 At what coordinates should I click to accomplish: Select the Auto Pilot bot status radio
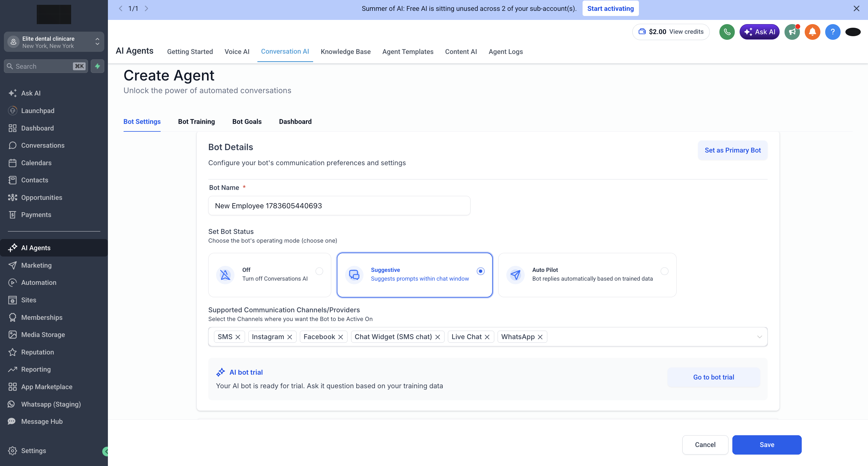click(x=664, y=271)
